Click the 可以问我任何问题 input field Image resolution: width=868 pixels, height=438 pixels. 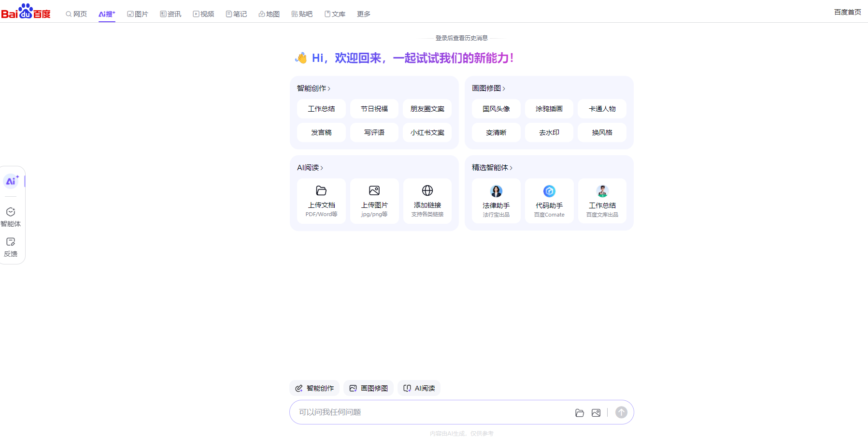point(430,412)
